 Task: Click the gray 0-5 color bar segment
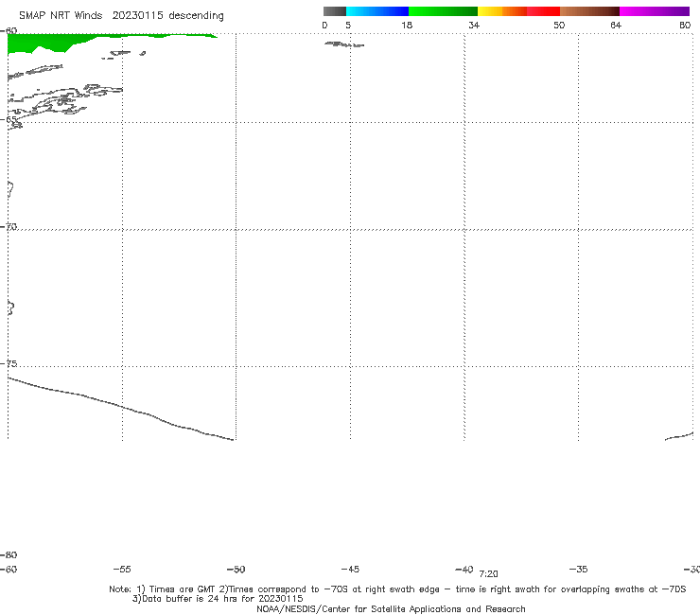point(334,11)
